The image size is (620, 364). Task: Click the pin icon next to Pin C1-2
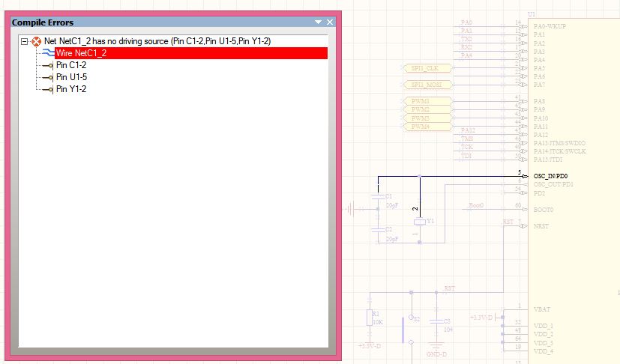(48, 66)
